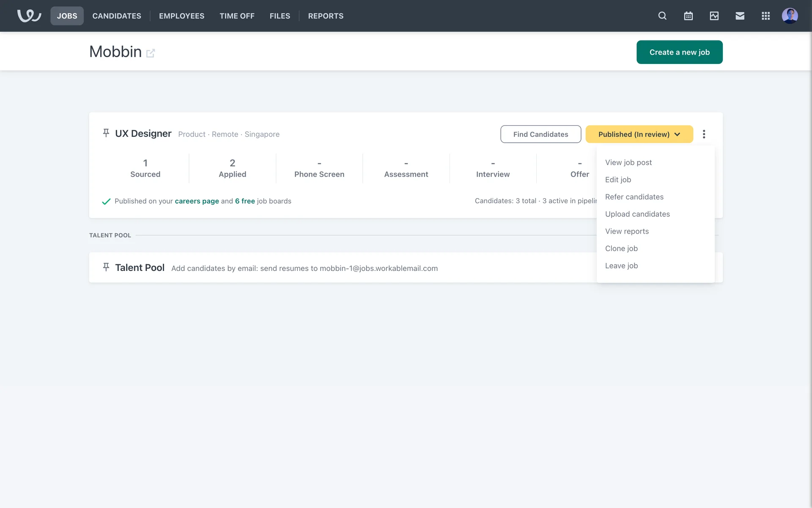Open the apps grid icon
Viewport: 812px width, 508px height.
[765, 16]
